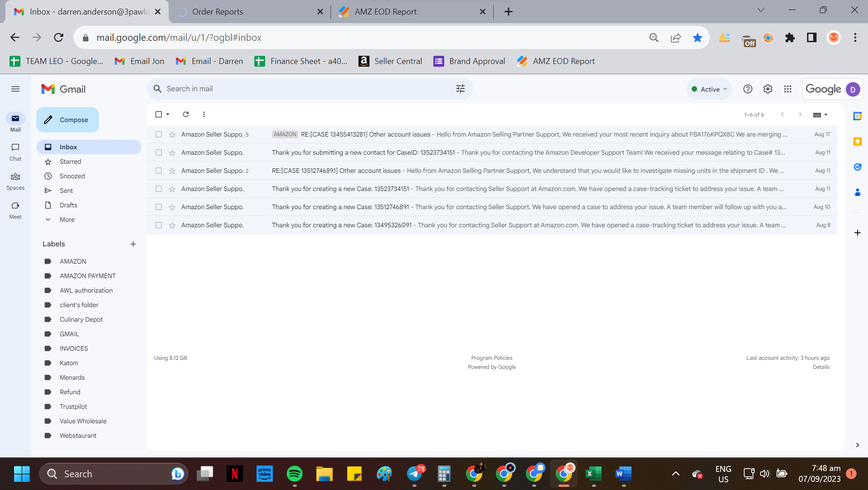
Task: Go to older page arrow
Action: pos(800,114)
